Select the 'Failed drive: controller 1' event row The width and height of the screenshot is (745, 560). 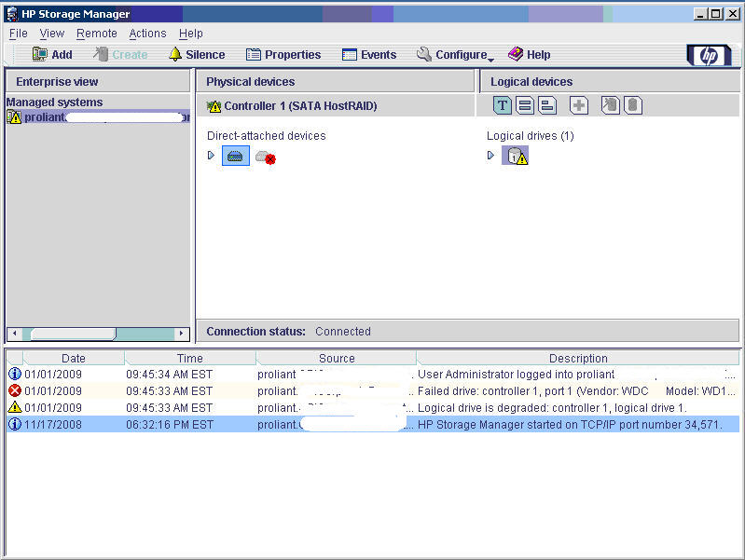[374, 391]
